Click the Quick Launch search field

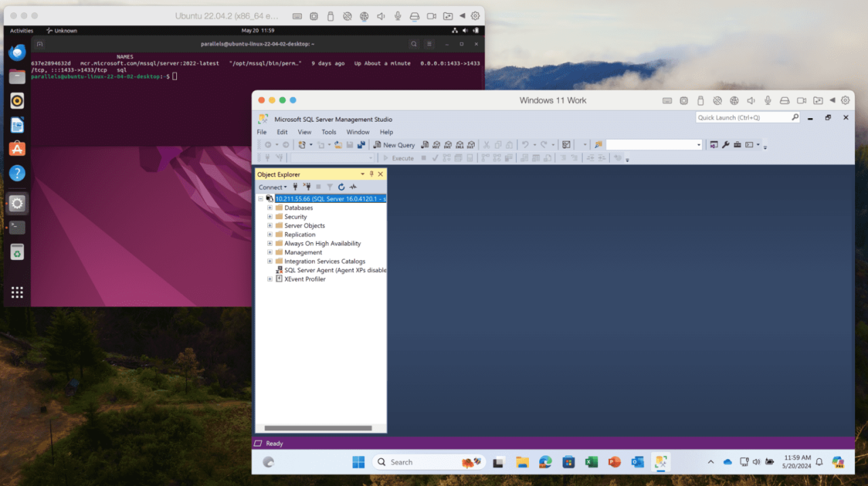point(743,117)
